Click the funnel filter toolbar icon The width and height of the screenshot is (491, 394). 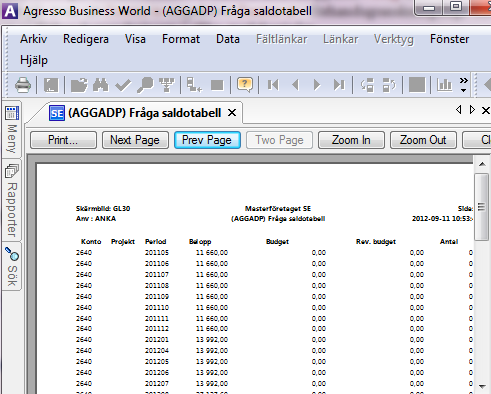pos(167,85)
